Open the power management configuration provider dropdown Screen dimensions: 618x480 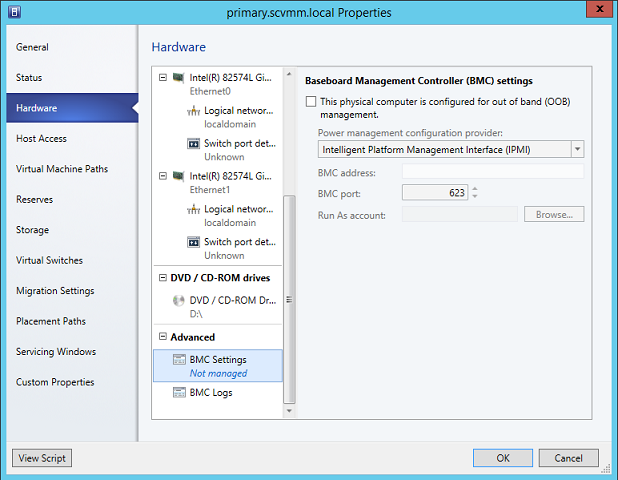point(576,149)
